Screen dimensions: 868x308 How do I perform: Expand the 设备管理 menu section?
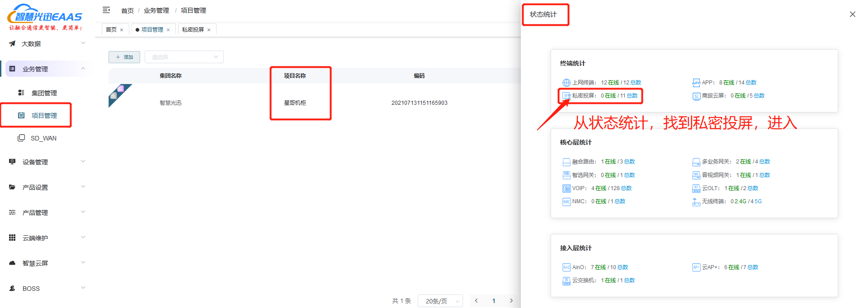click(x=45, y=162)
